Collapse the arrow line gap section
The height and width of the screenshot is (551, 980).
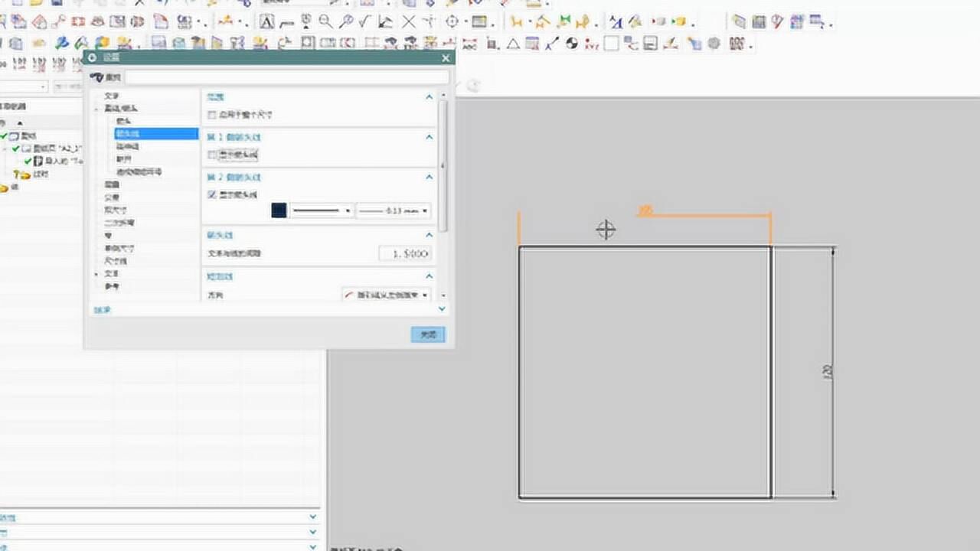tap(429, 235)
